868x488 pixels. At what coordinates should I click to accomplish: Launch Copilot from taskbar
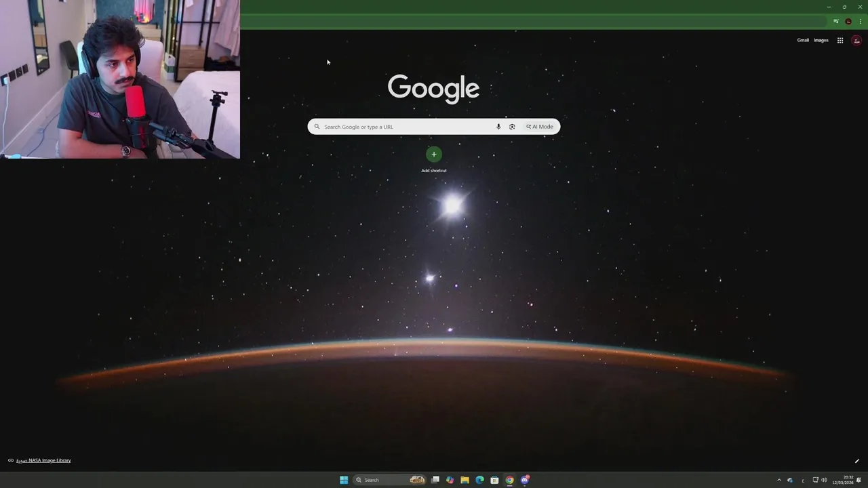(x=450, y=480)
